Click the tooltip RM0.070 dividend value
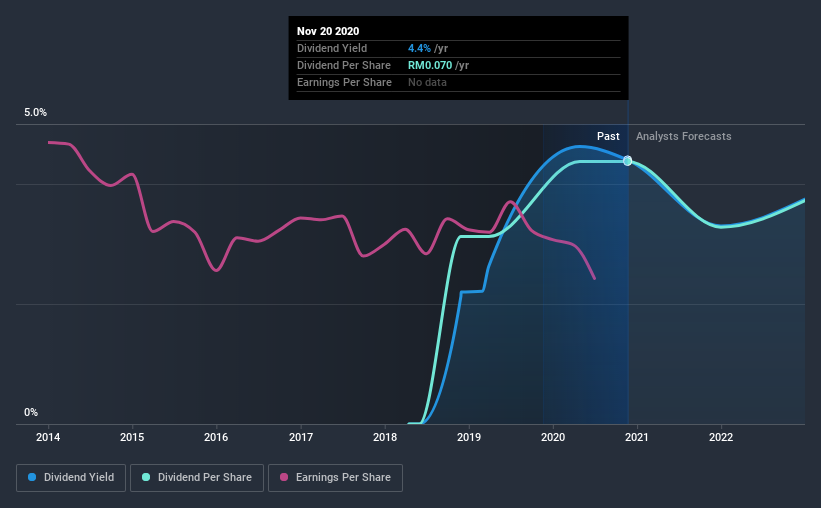 pos(431,65)
